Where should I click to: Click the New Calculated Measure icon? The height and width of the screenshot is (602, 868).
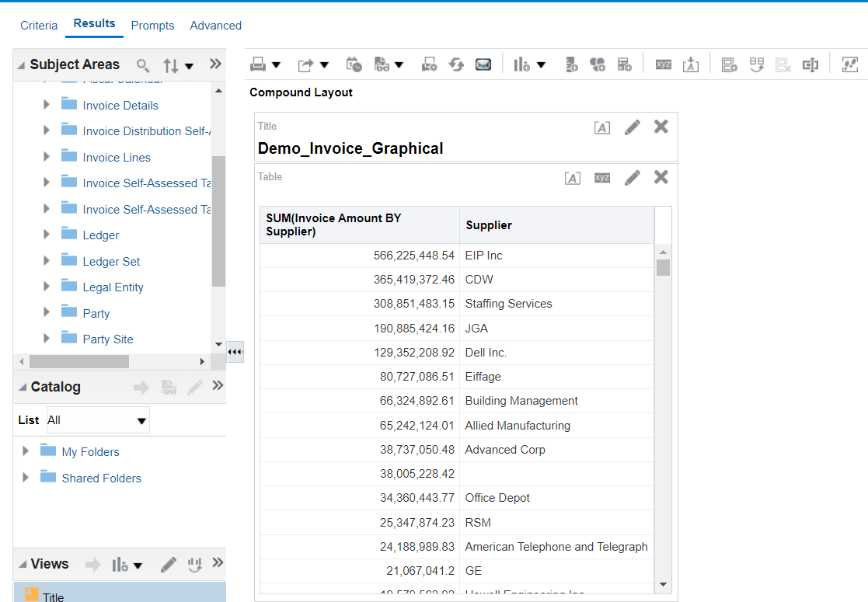625,64
